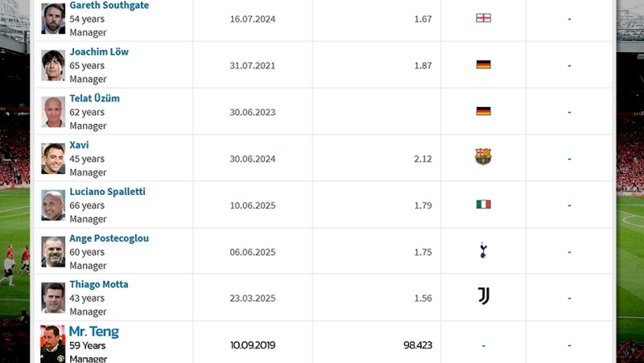This screenshot has height=363, width=644.
Task: Click Gareth Southgate's portrait thumbnail
Action: point(53,19)
